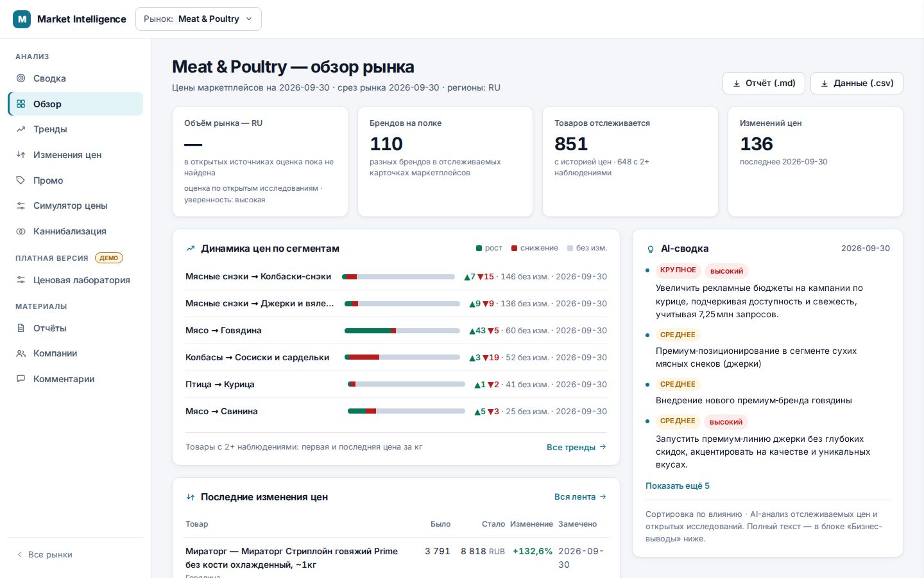This screenshot has height=578, width=924.
Task: Click the download icon on Отчёт (.md)
Action: tap(737, 83)
